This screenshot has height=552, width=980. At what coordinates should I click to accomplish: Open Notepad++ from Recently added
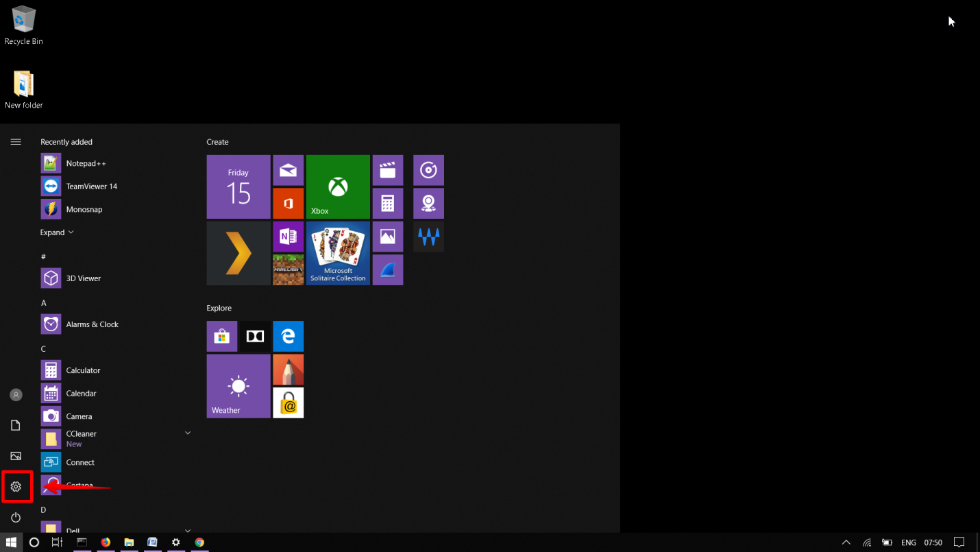86,163
